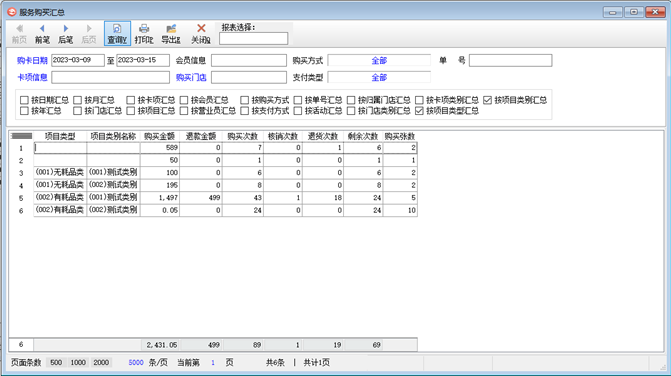671x376 pixels.
Task: Enable 按项目汇总 checkbox
Action: [131, 111]
